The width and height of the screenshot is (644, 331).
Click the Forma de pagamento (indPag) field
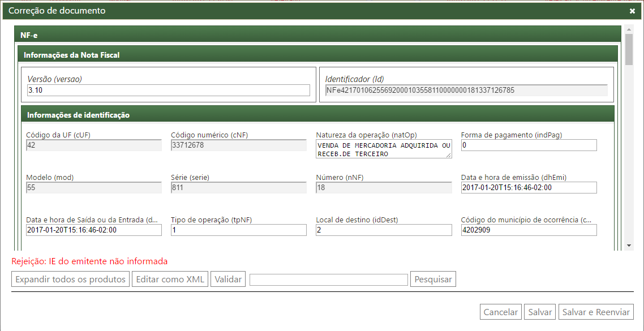pyautogui.click(x=529, y=145)
